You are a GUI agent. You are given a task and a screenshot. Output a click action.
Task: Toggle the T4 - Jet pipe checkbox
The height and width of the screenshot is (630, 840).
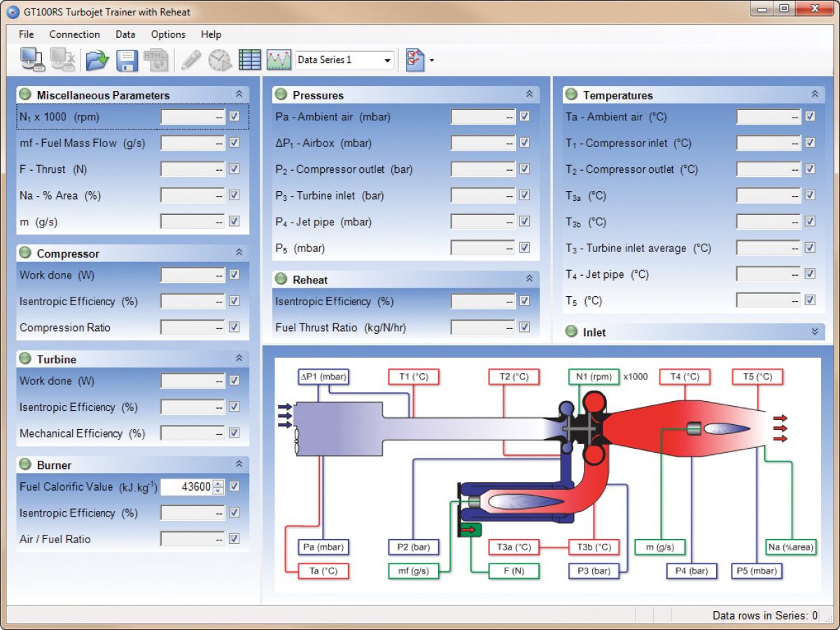coord(810,274)
